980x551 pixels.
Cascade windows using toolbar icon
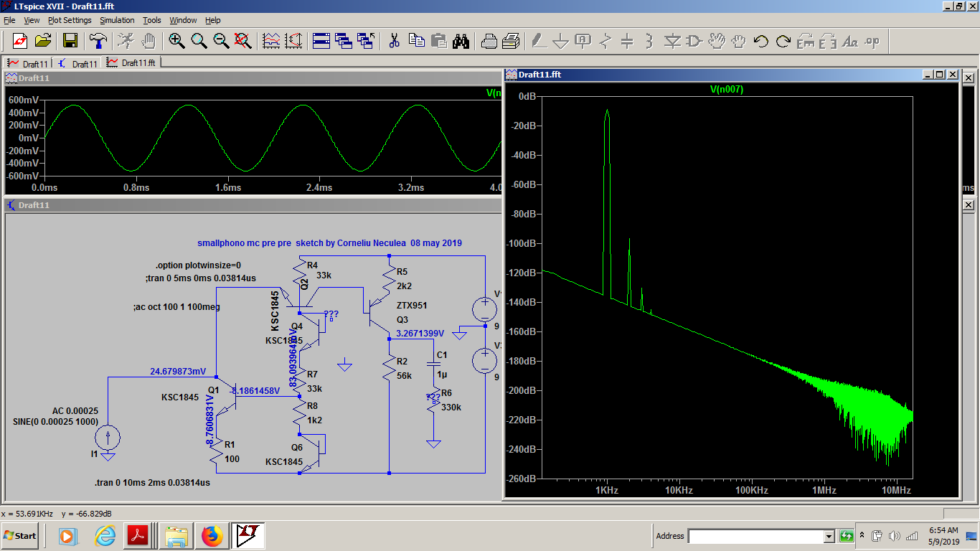pos(343,41)
